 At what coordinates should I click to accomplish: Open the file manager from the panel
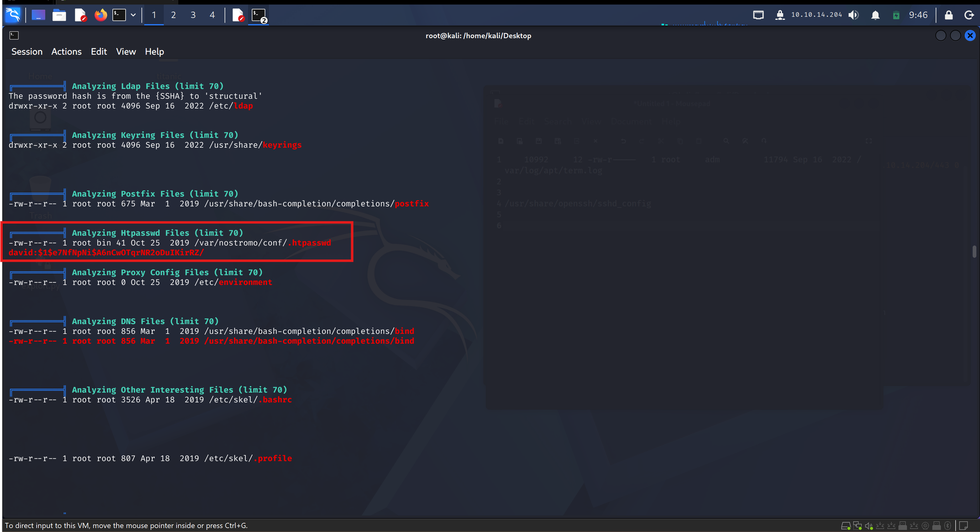(59, 15)
